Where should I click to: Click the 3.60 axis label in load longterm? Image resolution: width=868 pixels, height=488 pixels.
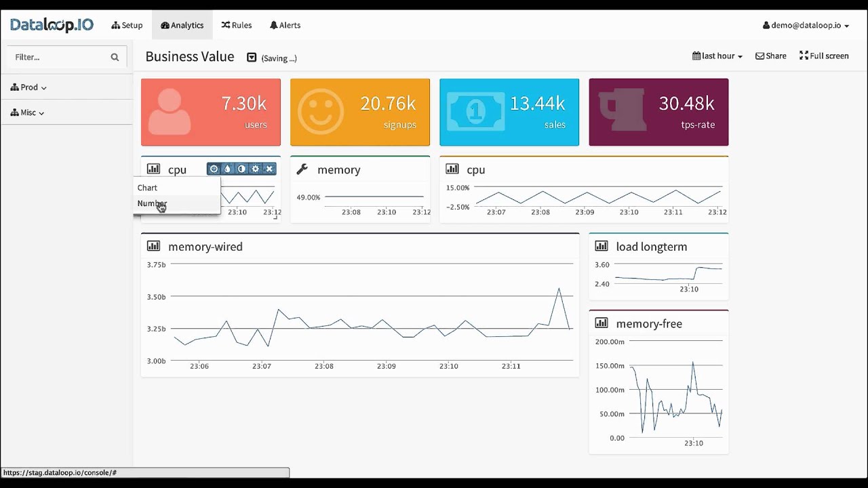[x=602, y=265]
